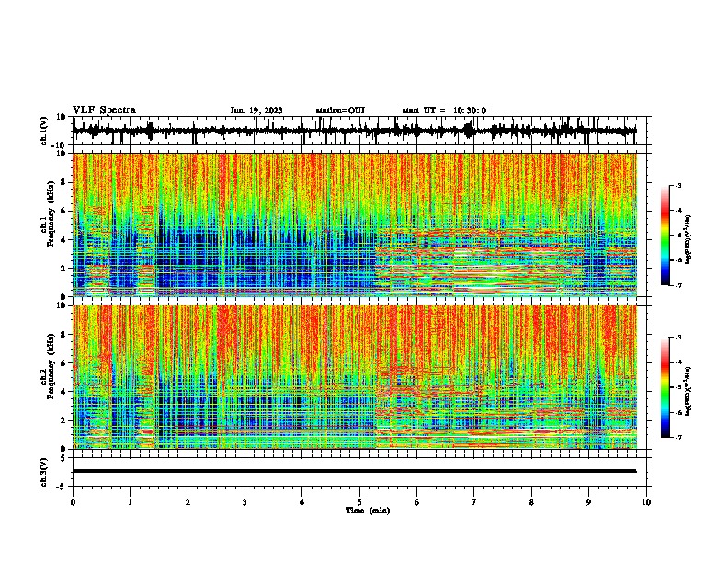Click time axis tick label '1'

(x=130, y=502)
